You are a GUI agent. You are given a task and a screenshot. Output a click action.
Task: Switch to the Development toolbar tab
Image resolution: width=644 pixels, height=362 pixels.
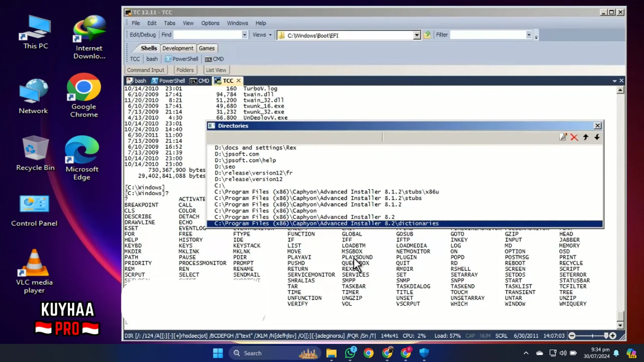pos(178,48)
